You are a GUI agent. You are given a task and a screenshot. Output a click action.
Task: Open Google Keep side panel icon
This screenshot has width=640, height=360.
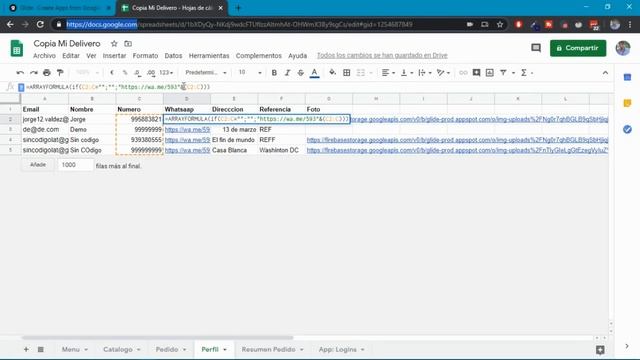click(x=627, y=103)
